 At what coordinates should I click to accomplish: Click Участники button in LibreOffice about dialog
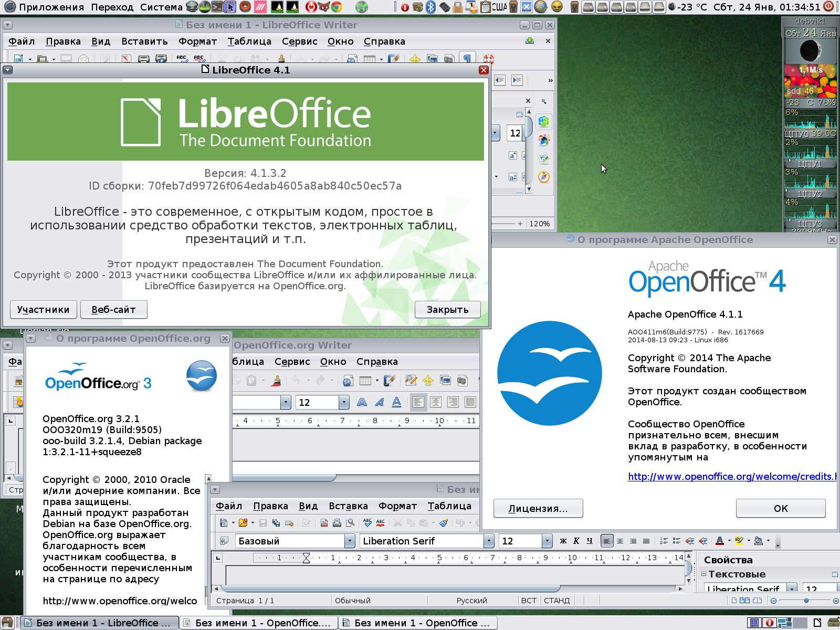click(44, 310)
